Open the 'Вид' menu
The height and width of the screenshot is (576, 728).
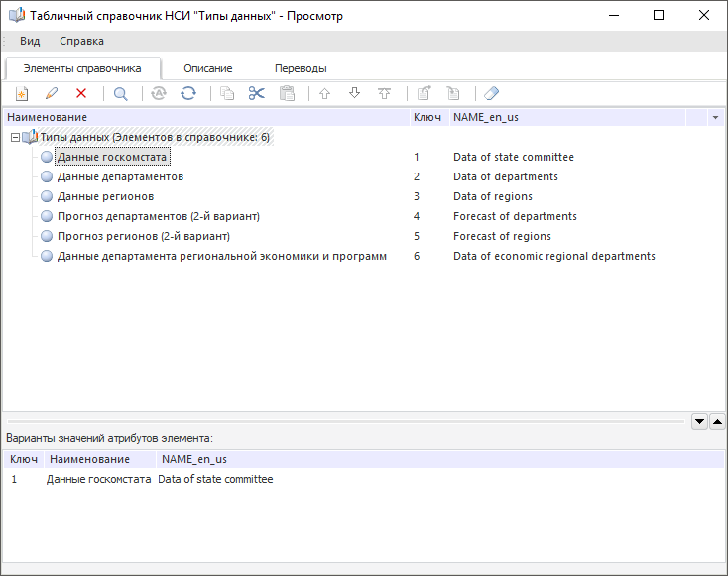tap(30, 41)
